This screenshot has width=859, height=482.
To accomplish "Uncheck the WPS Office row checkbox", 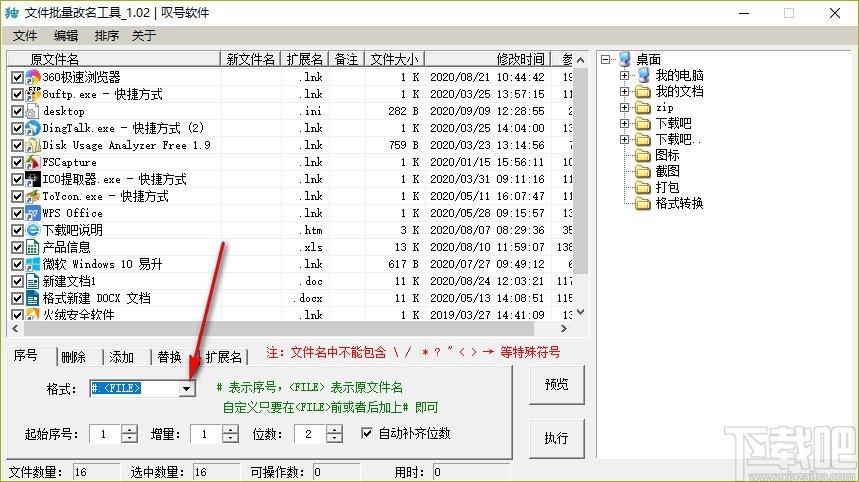I will pyautogui.click(x=17, y=214).
